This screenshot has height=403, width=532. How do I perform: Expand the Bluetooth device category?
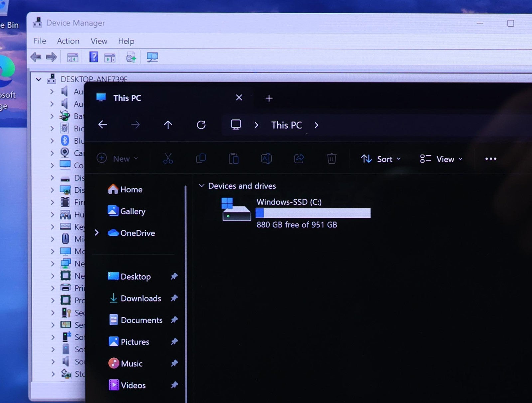52,141
